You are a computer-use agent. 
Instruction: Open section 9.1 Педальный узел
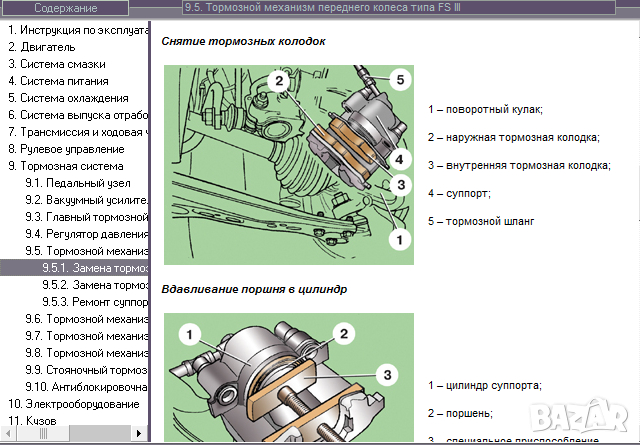click(80, 183)
